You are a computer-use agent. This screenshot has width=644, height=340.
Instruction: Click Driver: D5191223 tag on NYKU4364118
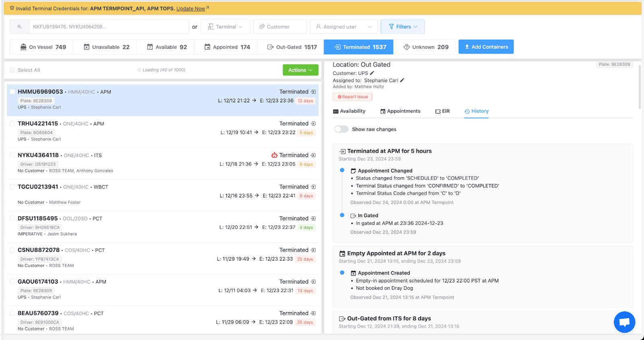[38, 164]
